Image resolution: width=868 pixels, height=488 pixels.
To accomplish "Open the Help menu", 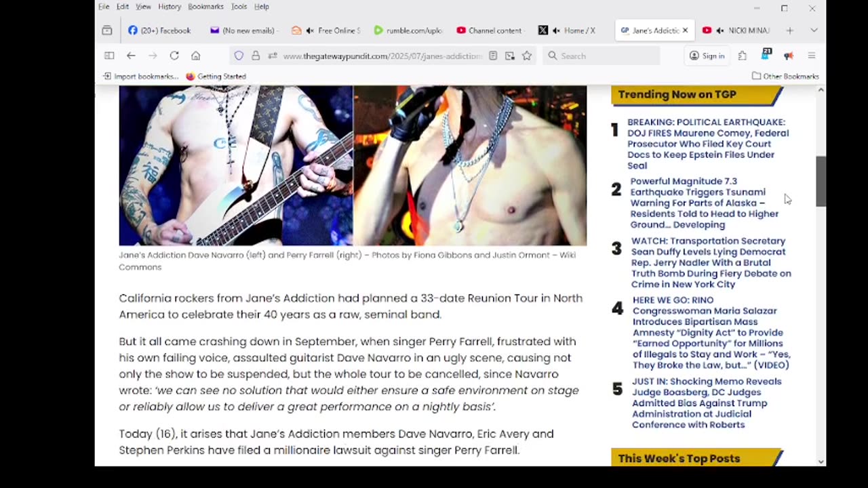I will point(262,7).
